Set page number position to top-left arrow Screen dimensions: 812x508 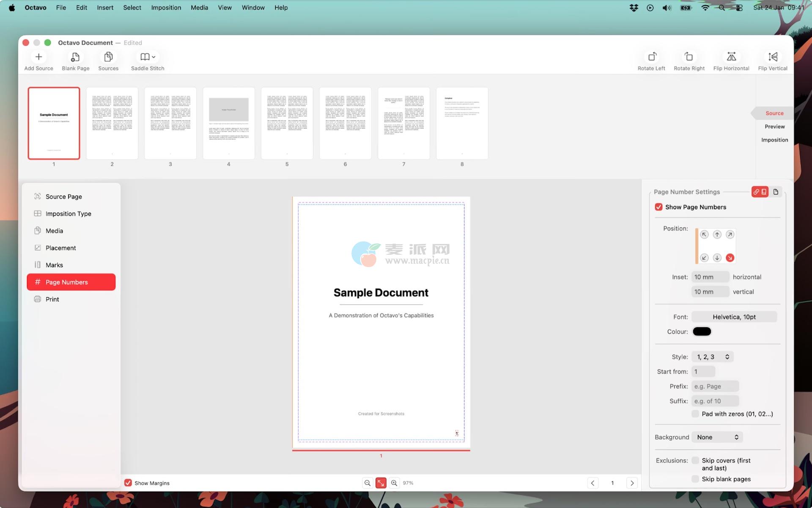tap(704, 235)
